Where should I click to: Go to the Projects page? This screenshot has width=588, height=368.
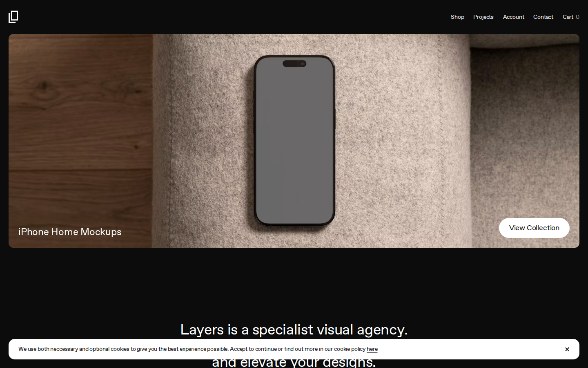click(483, 17)
